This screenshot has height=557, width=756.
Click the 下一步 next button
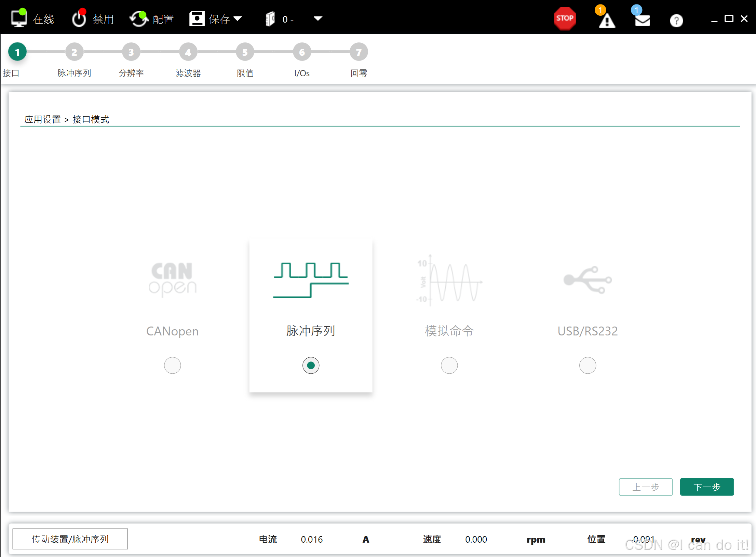(706, 487)
